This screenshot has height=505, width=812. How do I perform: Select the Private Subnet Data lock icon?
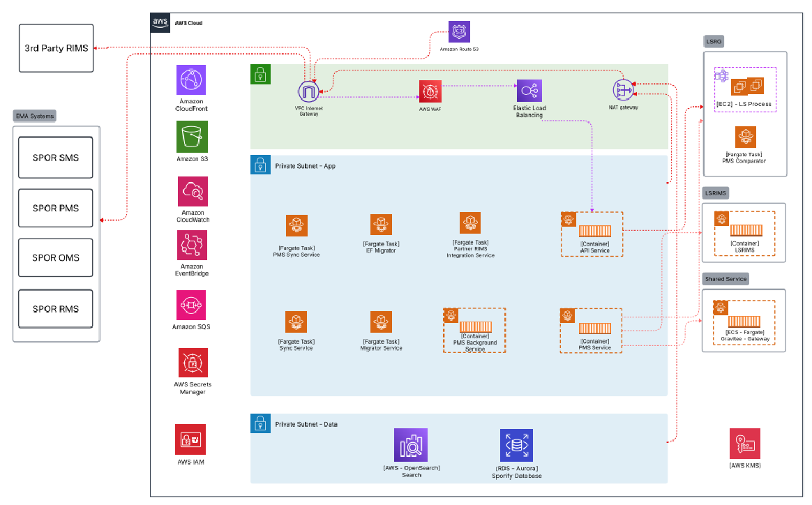pos(260,423)
